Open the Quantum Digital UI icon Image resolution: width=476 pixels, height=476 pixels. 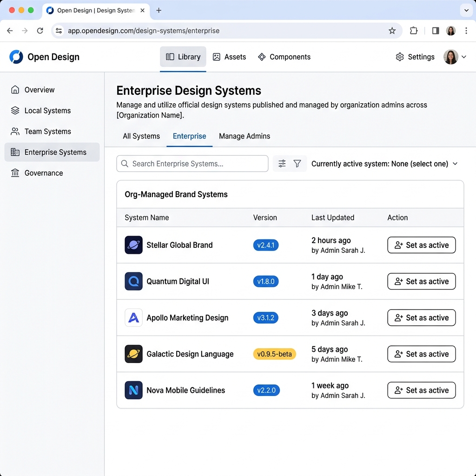[x=133, y=281]
